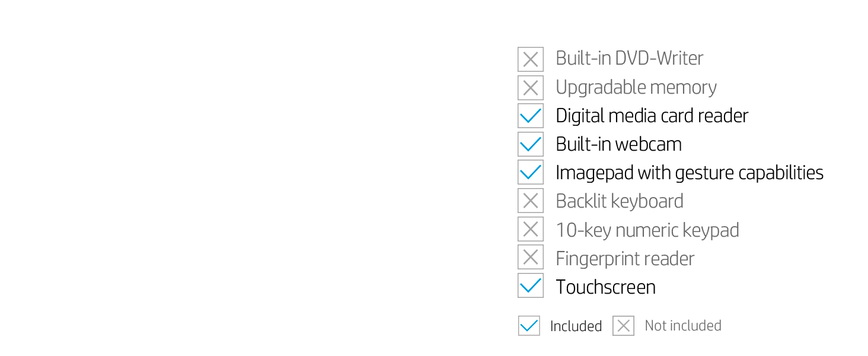Click the 10-key numeric keypad X checkbox
The width and height of the screenshot is (868, 356).
click(530, 229)
